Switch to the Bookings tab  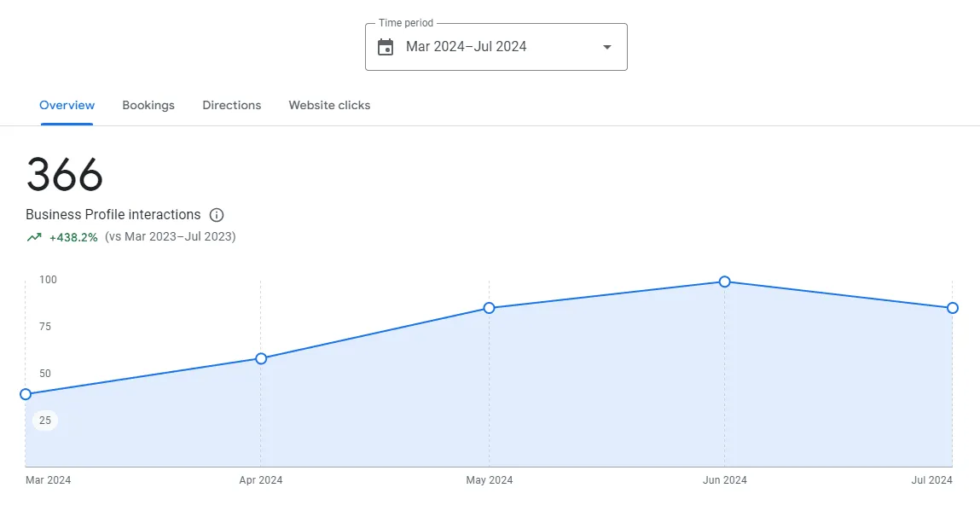148,105
